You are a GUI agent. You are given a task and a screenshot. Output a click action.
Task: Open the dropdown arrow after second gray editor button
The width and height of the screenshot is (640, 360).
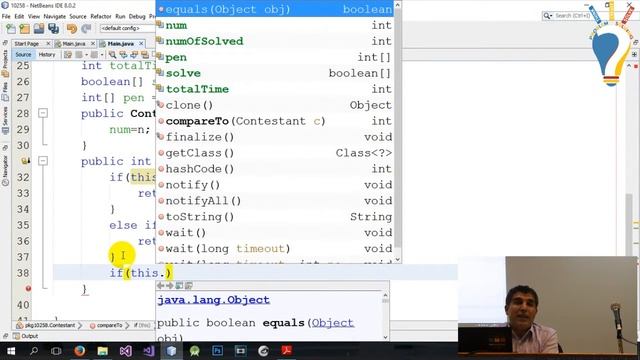click(x=102, y=55)
